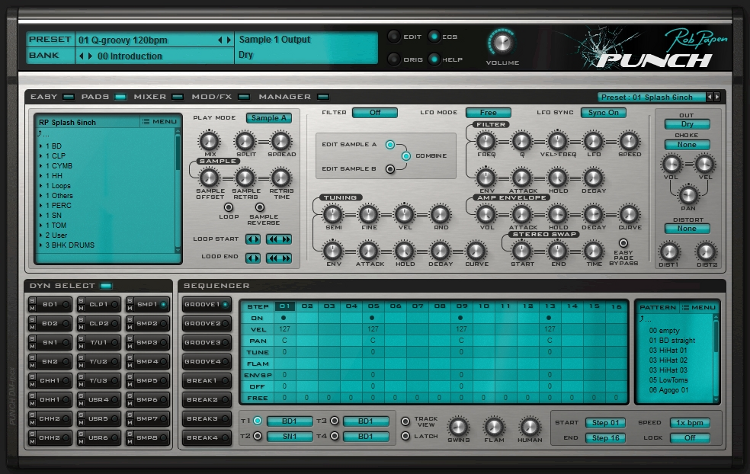Image resolution: width=750 pixels, height=474 pixels.
Task: Go to next bank arrow
Action: 89,56
